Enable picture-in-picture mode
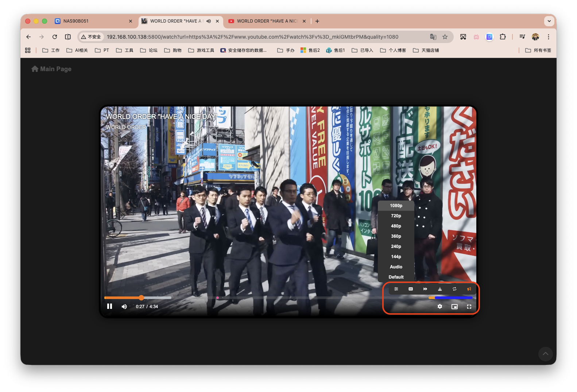577x392 pixels. (454, 307)
